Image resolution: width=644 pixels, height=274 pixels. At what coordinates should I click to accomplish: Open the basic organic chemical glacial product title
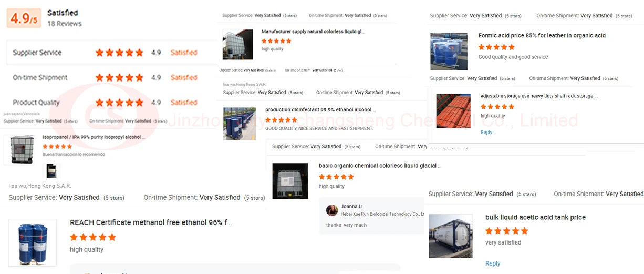380,166
